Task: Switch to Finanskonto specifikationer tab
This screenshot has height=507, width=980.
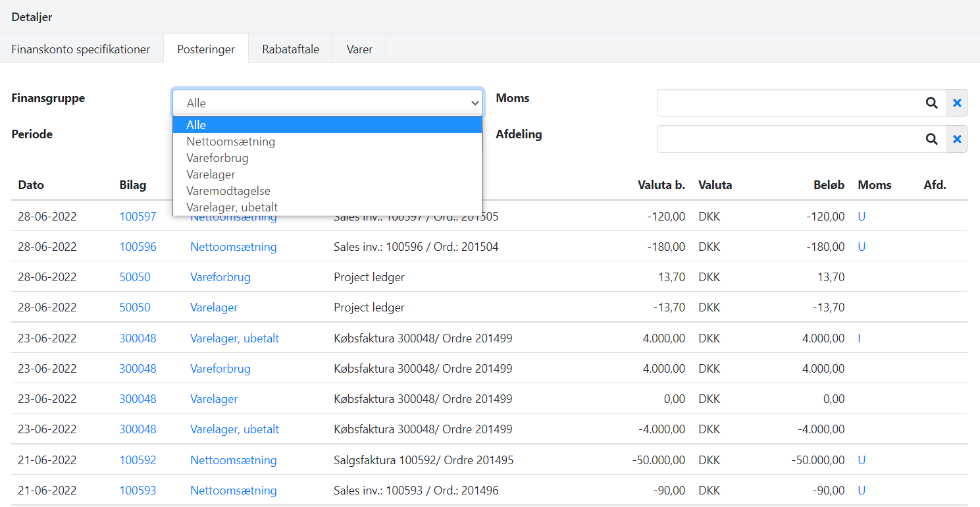Action: pyautogui.click(x=81, y=49)
